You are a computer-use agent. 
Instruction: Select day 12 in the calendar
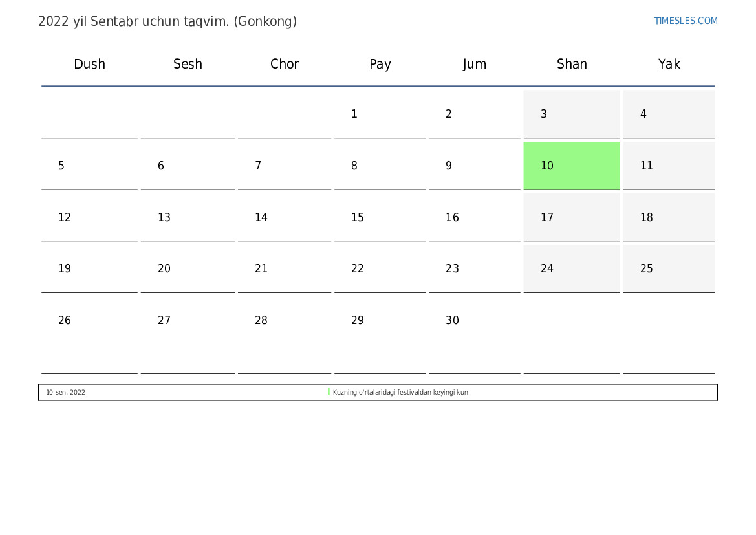click(89, 217)
